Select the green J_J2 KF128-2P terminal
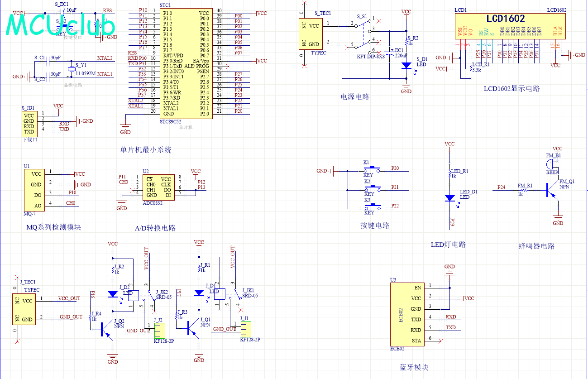The height and width of the screenshot is (379, 588). 159,331
